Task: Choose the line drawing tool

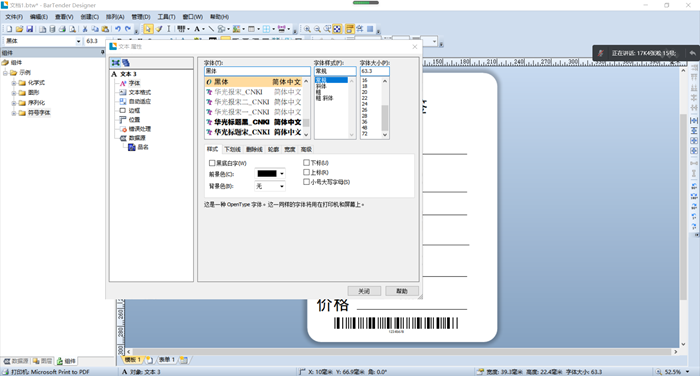Action: pyautogui.click(x=211, y=29)
